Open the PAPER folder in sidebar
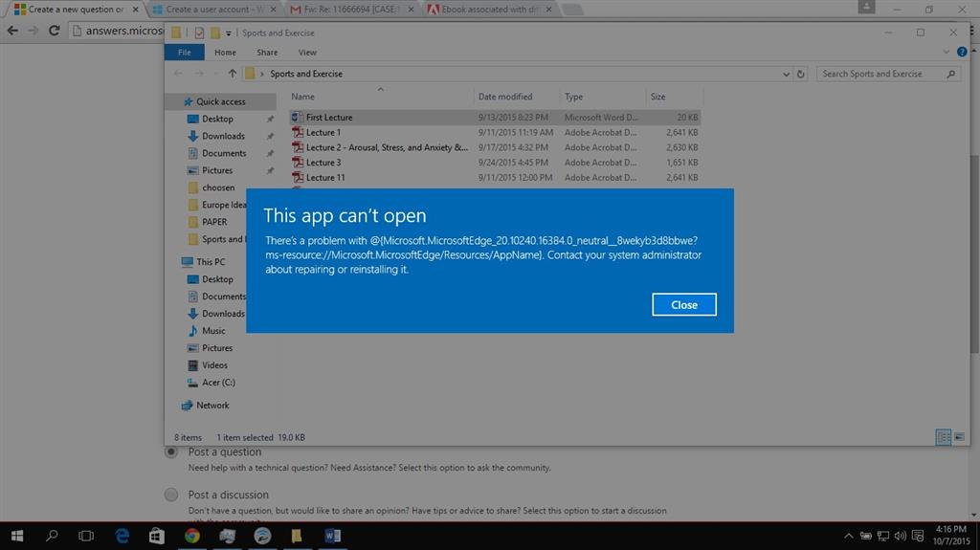980x550 pixels. [213, 222]
